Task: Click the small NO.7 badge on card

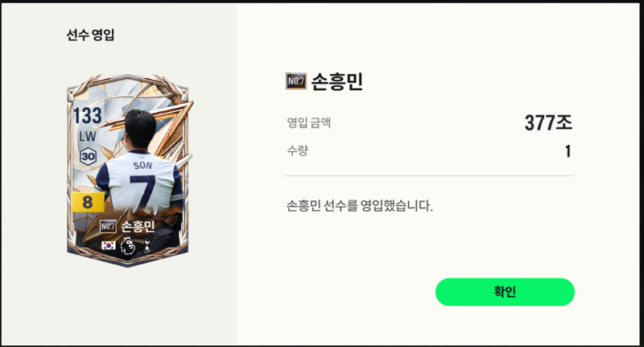Action: tap(108, 226)
